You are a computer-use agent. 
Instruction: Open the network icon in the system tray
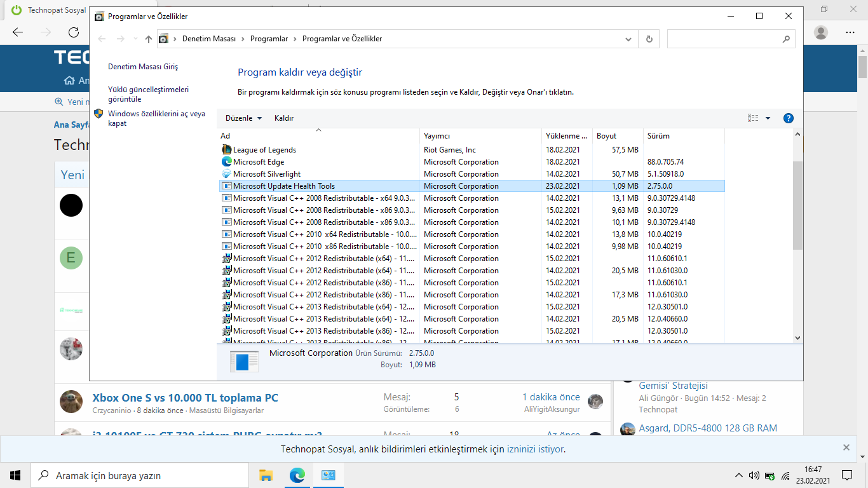point(785,475)
